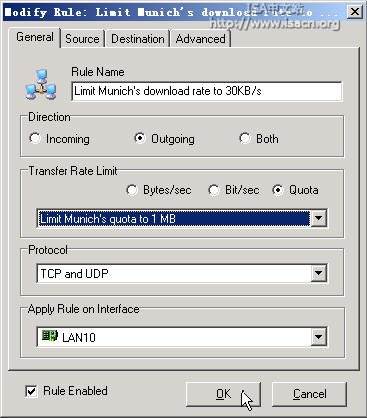
Task: Open the Destination tab
Action: click(138, 39)
